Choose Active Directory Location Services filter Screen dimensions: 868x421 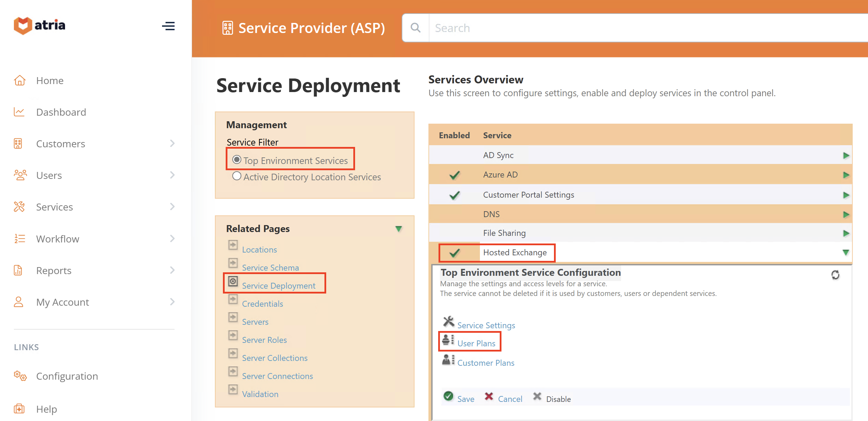coord(237,176)
